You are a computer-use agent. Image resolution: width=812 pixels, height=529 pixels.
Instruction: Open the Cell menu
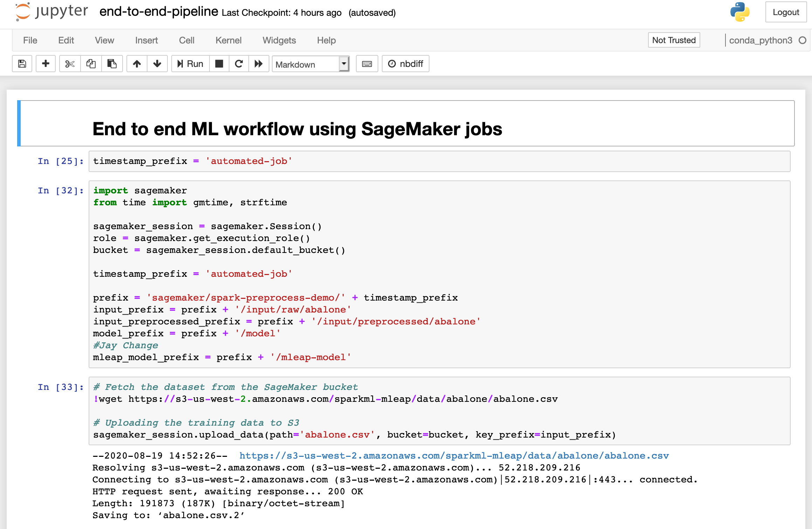pos(186,40)
